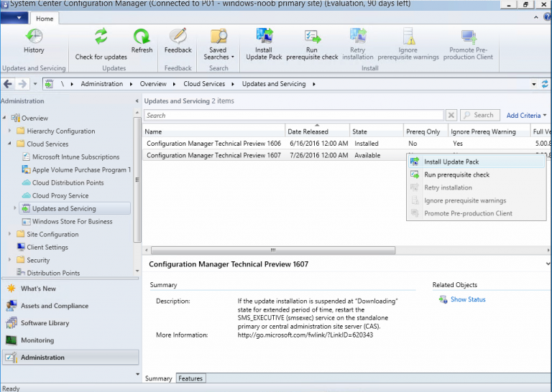552x392 pixels.
Task: Expand the Hierarchy Configuration tree node
Action: coord(9,131)
